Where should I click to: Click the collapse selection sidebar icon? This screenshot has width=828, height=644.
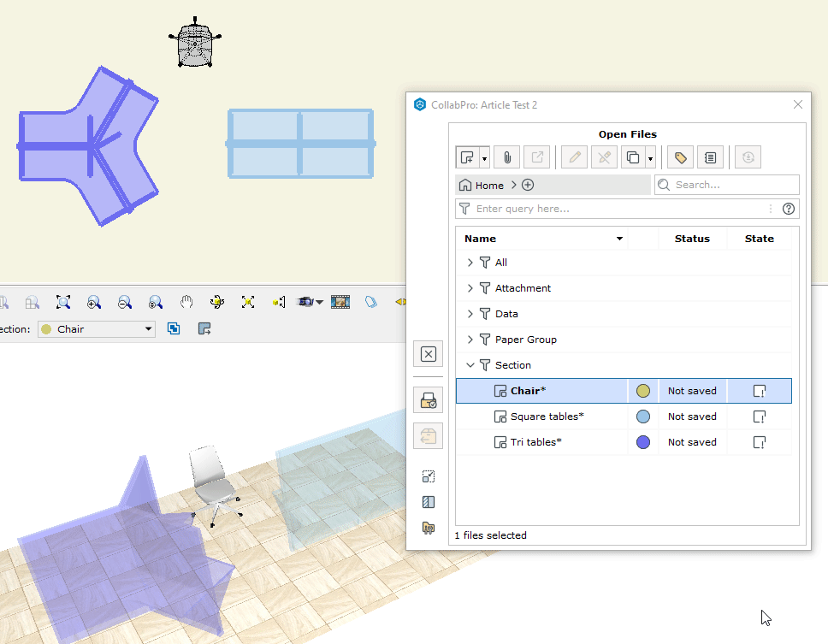point(429,476)
